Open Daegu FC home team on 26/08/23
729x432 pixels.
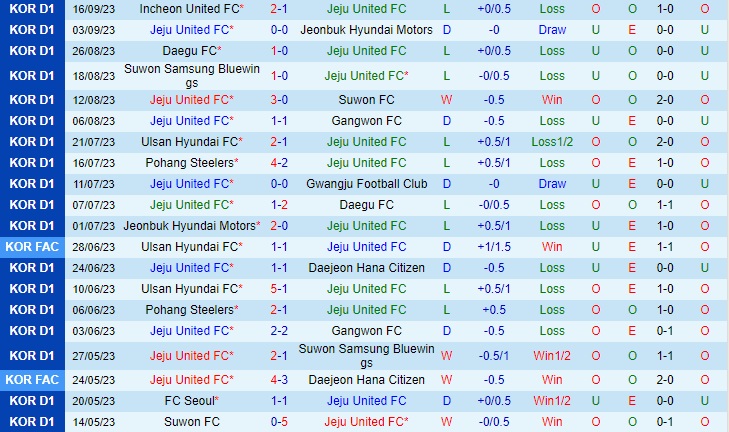coord(190,51)
